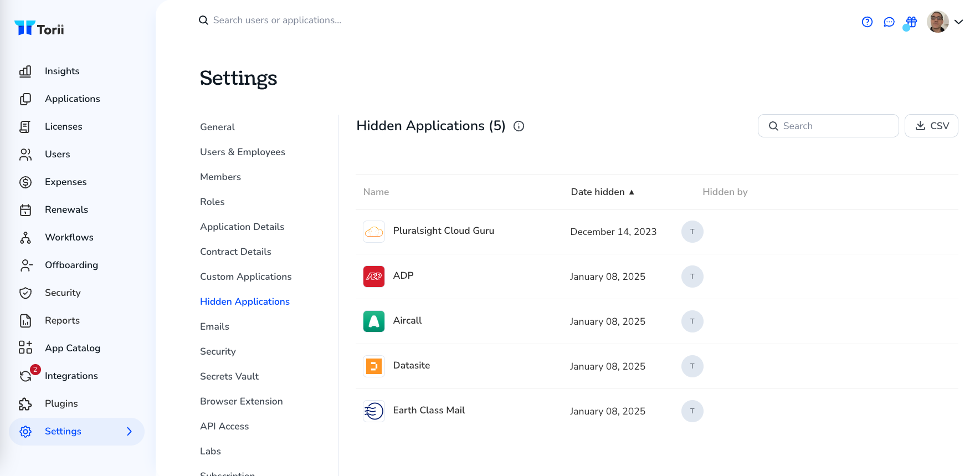This screenshot has width=980, height=476.
Task: Click the Settings gear icon
Action: pos(25,431)
